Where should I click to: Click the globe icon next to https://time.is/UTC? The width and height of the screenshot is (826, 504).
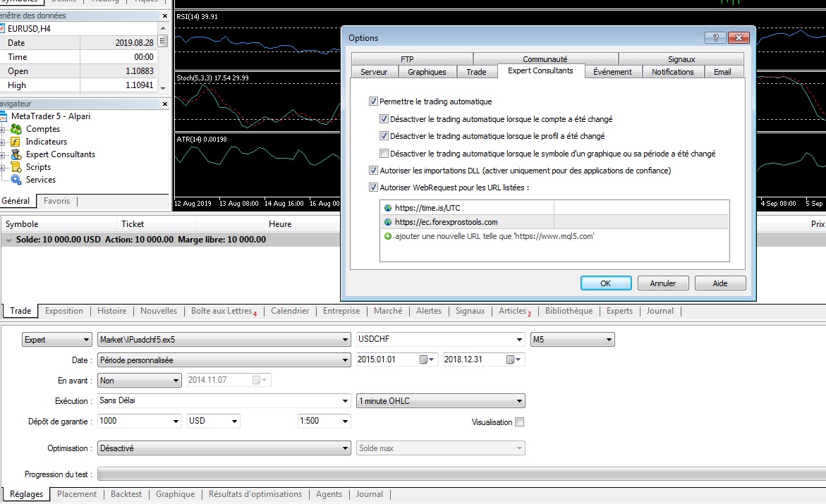[388, 208]
